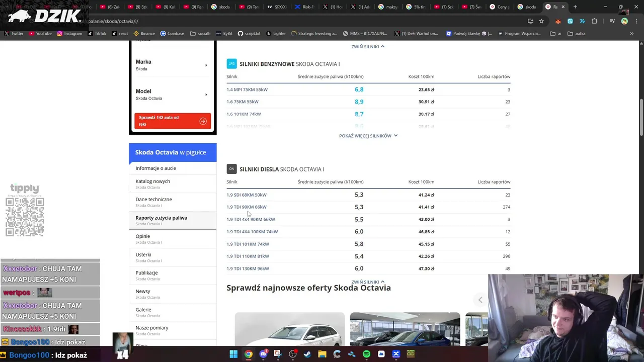Open Discord from the taskbar
The image size is (644, 362).
tap(263, 354)
